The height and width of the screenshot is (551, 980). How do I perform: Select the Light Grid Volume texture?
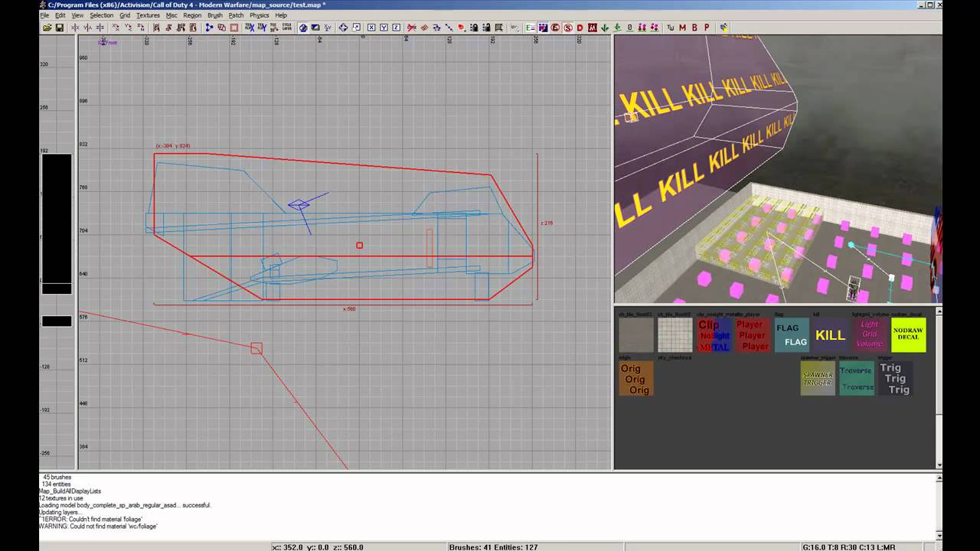(869, 335)
